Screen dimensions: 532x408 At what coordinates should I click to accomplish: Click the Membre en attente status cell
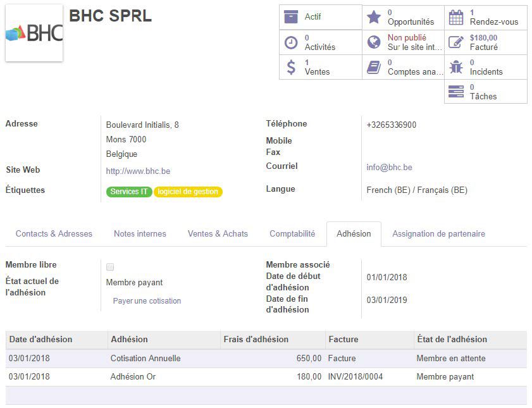(x=451, y=359)
